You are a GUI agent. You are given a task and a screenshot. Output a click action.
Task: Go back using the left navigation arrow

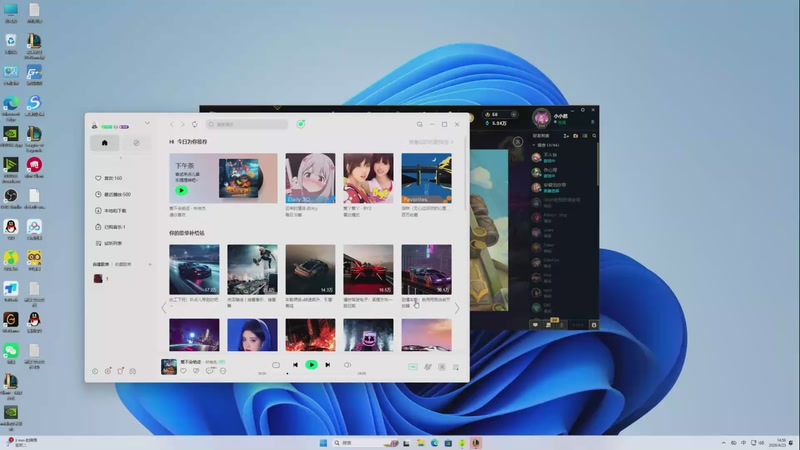172,124
